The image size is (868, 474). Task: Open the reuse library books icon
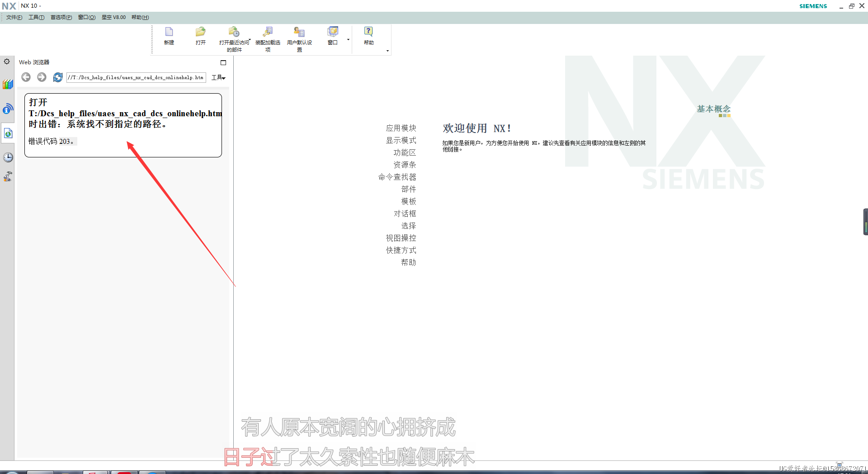click(x=8, y=84)
